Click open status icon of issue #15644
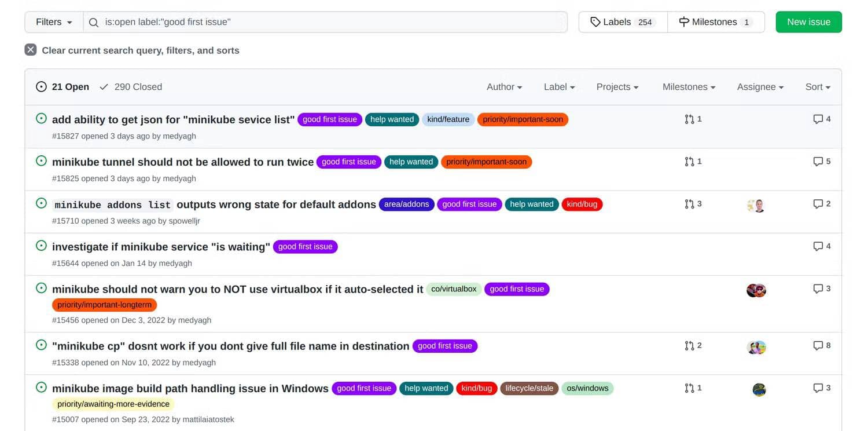 pyautogui.click(x=41, y=246)
